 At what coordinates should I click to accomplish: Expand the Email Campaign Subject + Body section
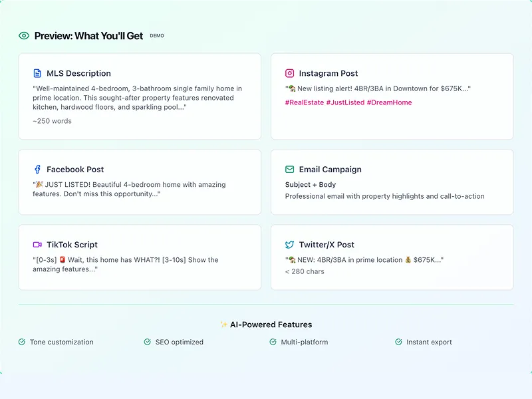pos(310,184)
